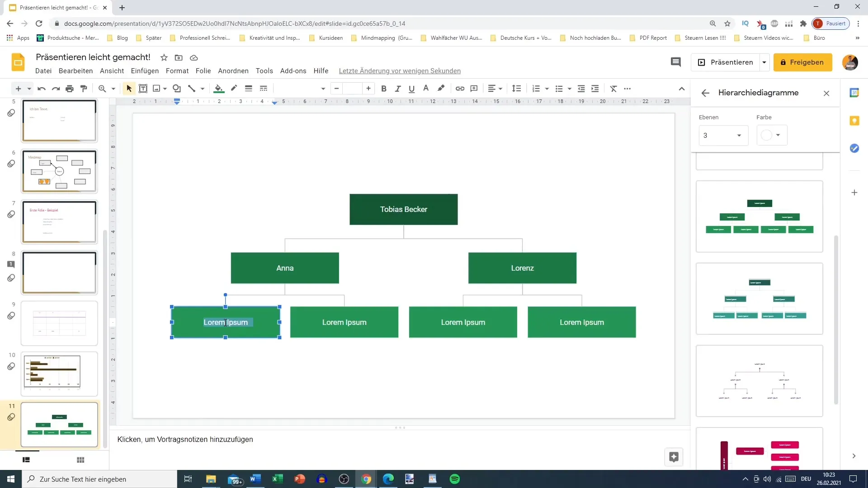Open the border color pencil
The width and height of the screenshot is (868, 488).
pyautogui.click(x=234, y=89)
